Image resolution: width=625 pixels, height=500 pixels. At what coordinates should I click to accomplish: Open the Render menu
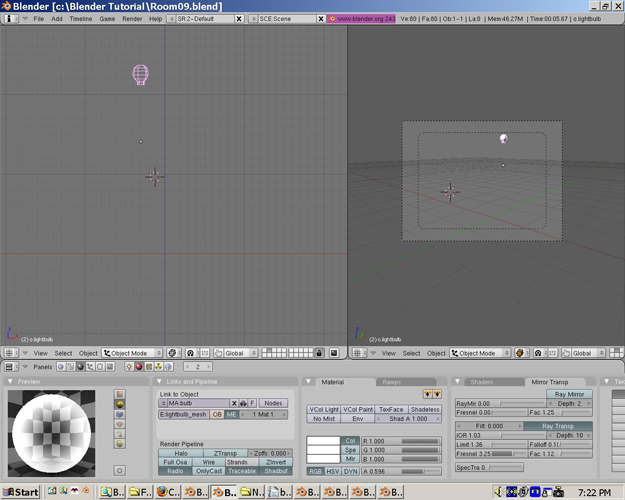click(132, 19)
